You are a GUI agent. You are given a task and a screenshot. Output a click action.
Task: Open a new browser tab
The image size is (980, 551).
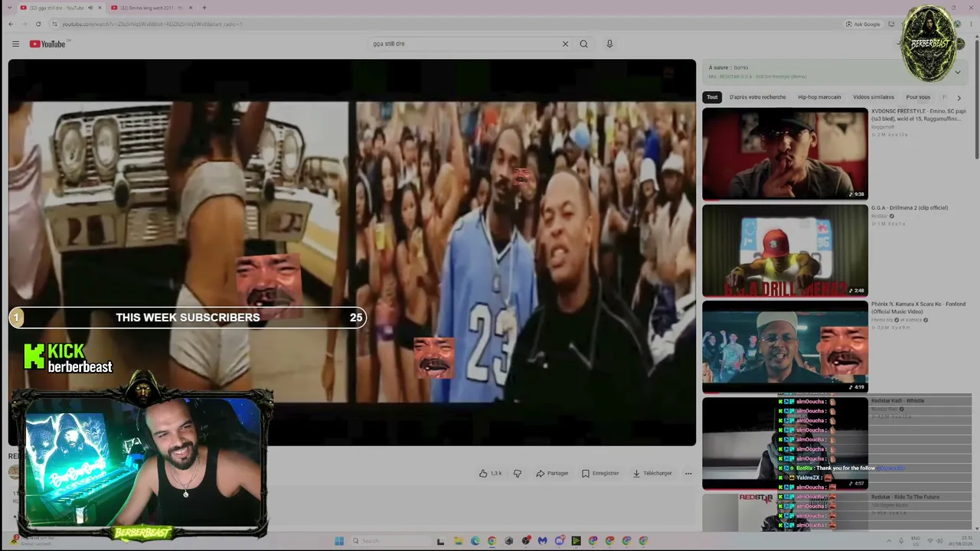(204, 8)
